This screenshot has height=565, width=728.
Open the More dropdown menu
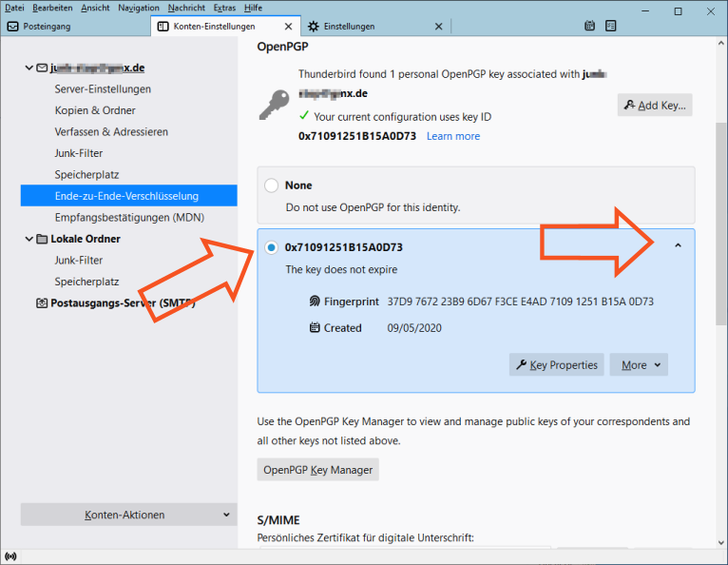tap(640, 365)
